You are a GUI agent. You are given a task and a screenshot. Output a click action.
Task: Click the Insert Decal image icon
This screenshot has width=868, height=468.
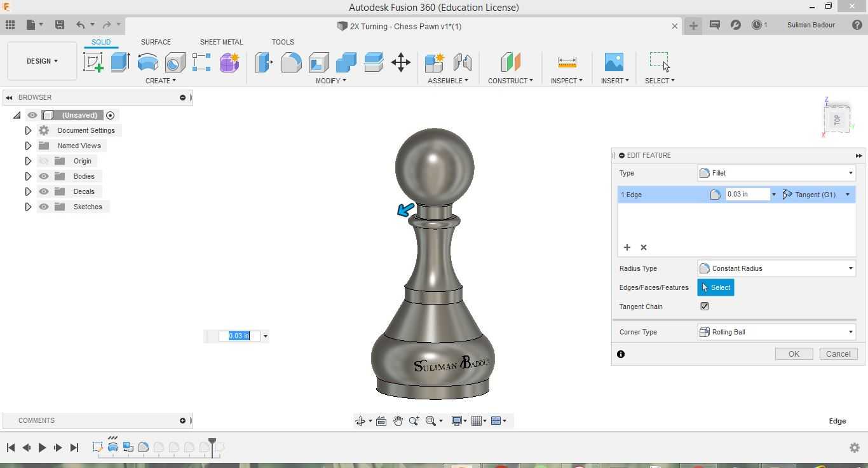coord(614,62)
